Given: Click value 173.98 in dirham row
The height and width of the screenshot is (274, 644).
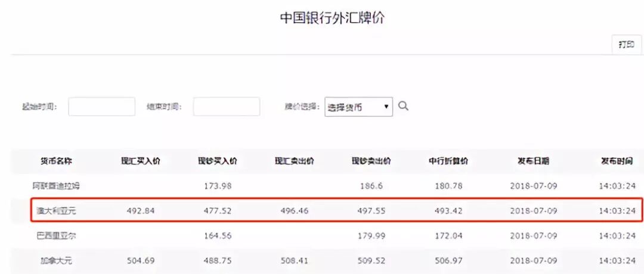Looking at the screenshot, I should click(218, 186).
